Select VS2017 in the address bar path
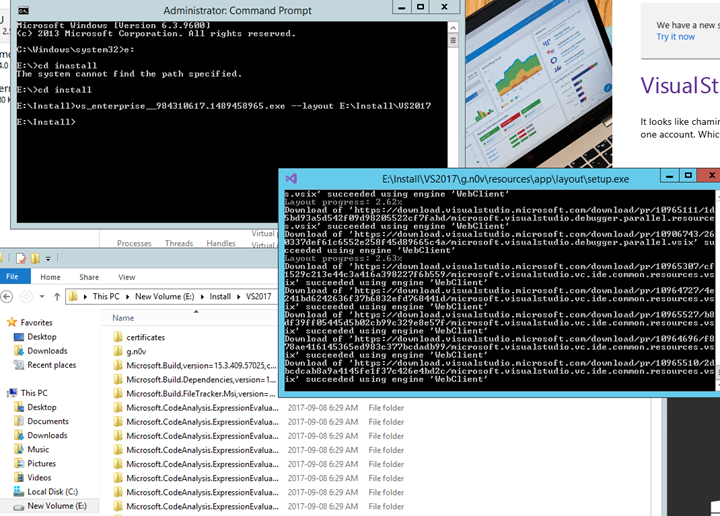The width and height of the screenshot is (720, 516). pos(259,297)
